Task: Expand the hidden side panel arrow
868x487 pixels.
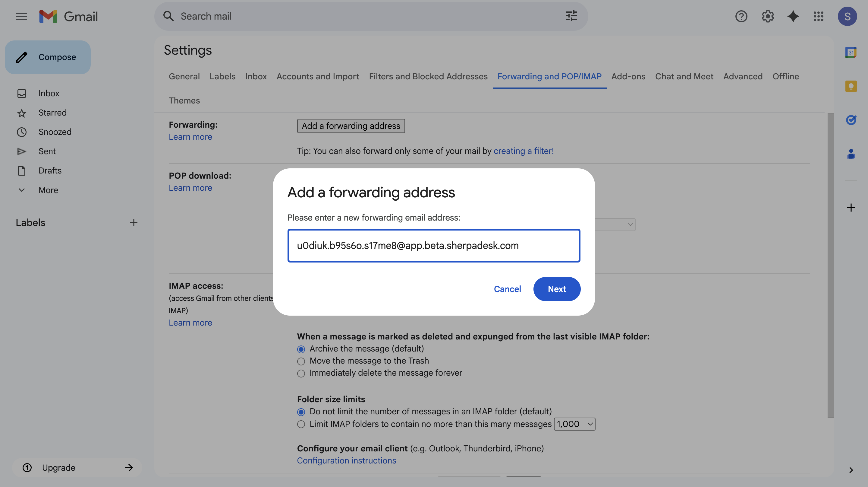Action: pyautogui.click(x=851, y=470)
